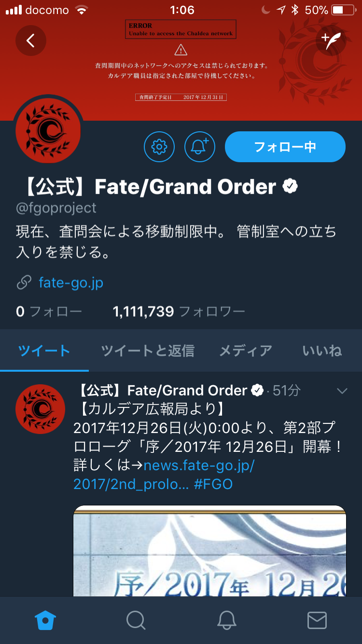The height and width of the screenshot is (644, 362).
Task: Open tweet's attached prologue image
Action: 209,551
